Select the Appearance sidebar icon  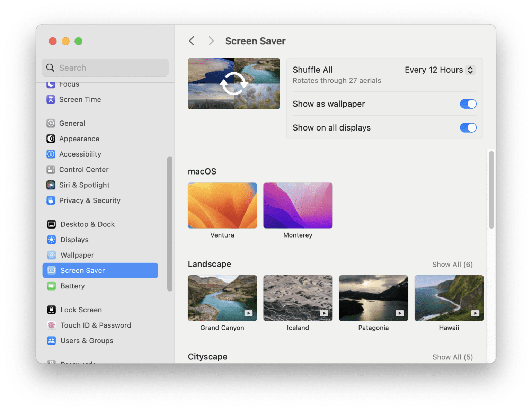(51, 139)
